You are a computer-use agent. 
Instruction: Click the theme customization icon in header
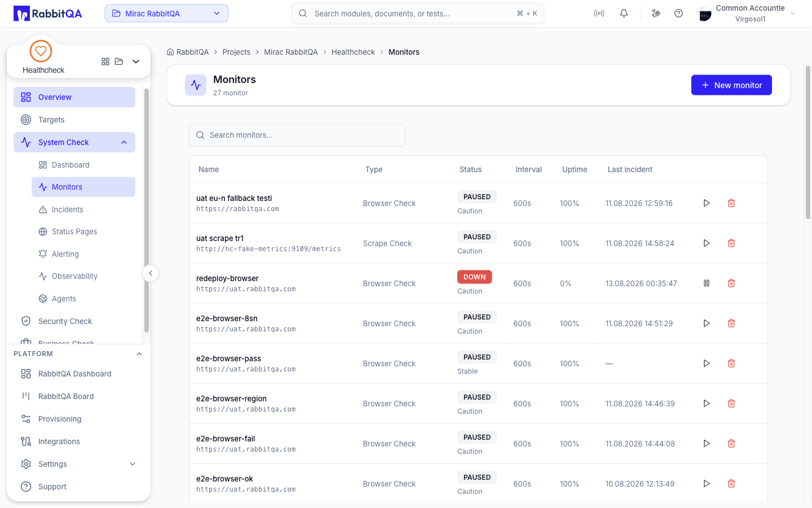[656, 14]
